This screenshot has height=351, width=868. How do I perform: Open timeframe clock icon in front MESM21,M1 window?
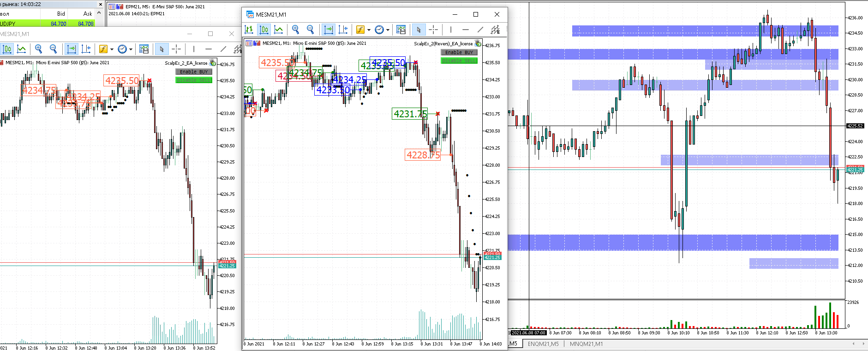click(x=379, y=30)
